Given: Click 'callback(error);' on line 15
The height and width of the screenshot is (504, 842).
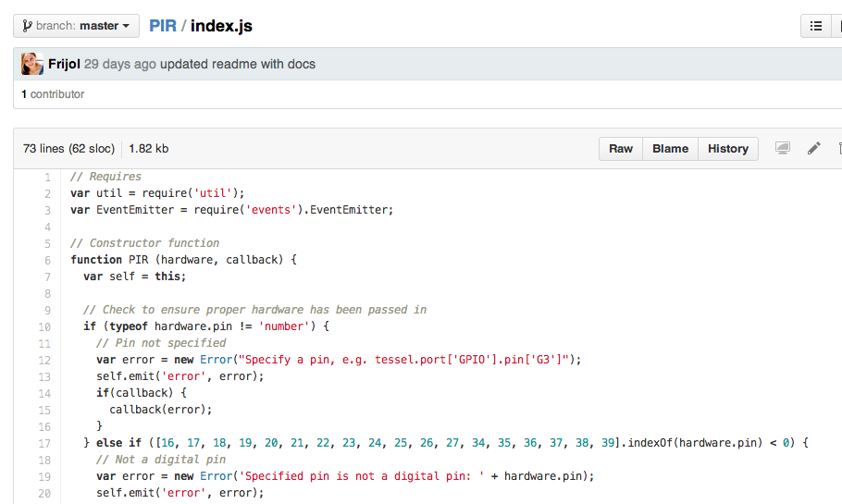Looking at the screenshot, I should click(161, 410).
